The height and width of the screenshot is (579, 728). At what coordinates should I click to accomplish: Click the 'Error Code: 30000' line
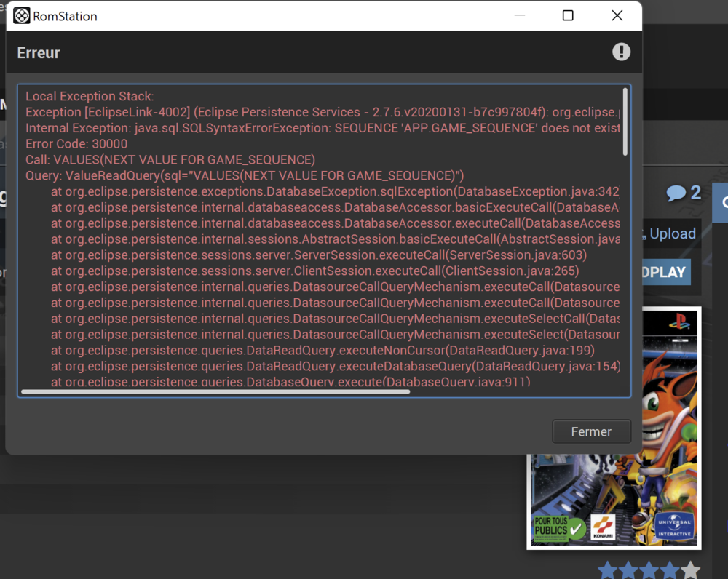pyautogui.click(x=76, y=144)
